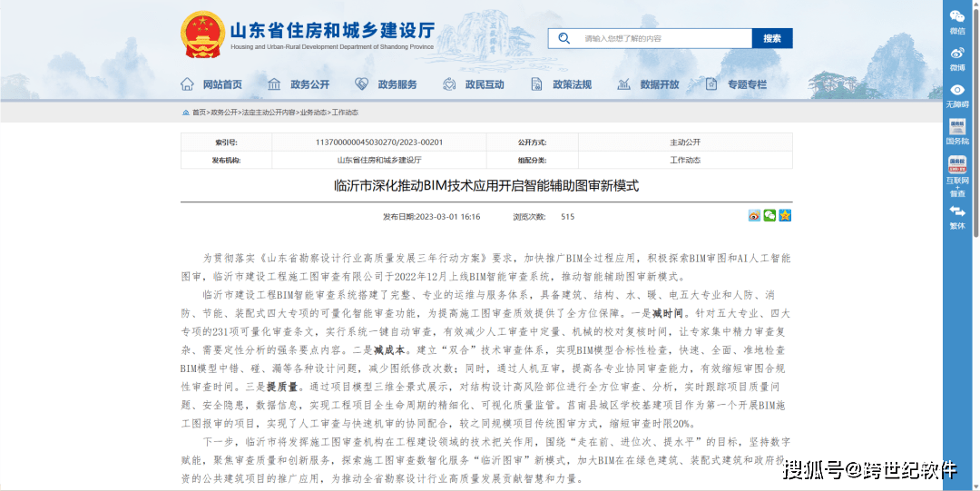
Task: Open the 微博 sidebar icon
Action: pyautogui.click(x=957, y=59)
